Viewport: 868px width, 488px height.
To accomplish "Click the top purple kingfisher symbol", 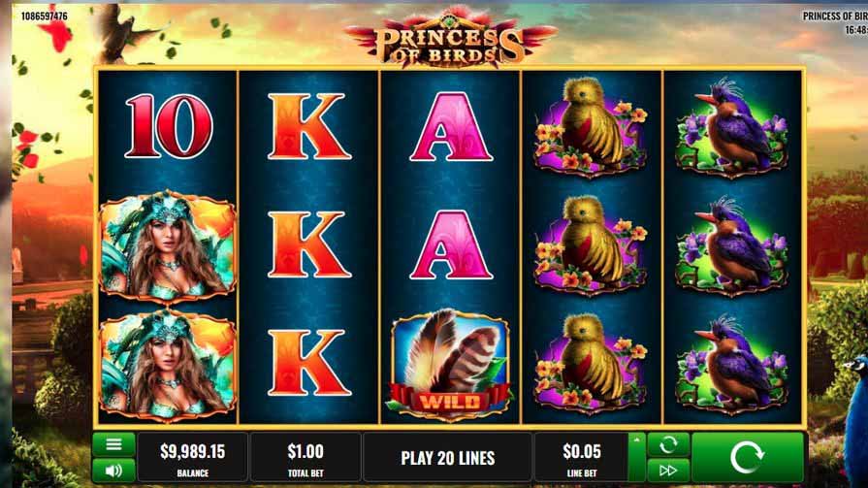I will [x=732, y=127].
